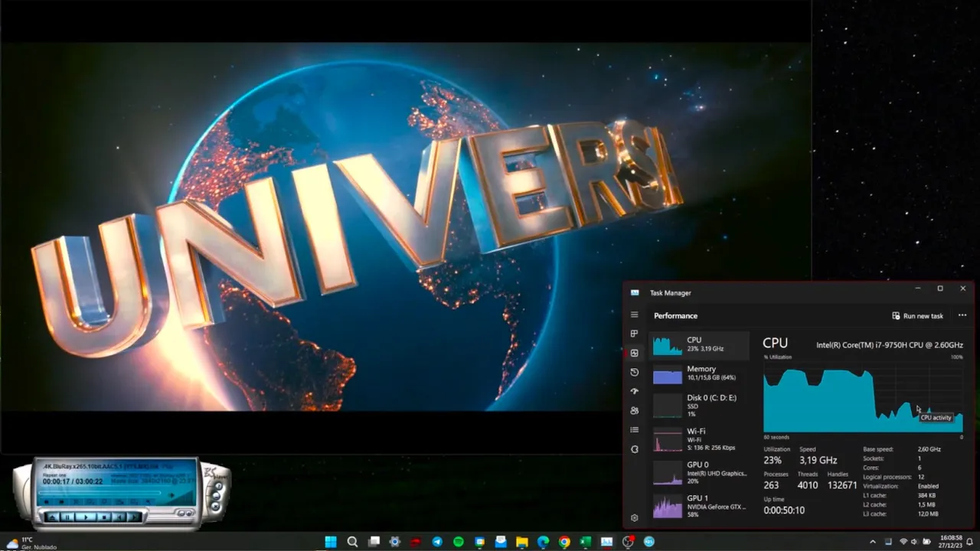Select Memory performance entry

pos(699,373)
